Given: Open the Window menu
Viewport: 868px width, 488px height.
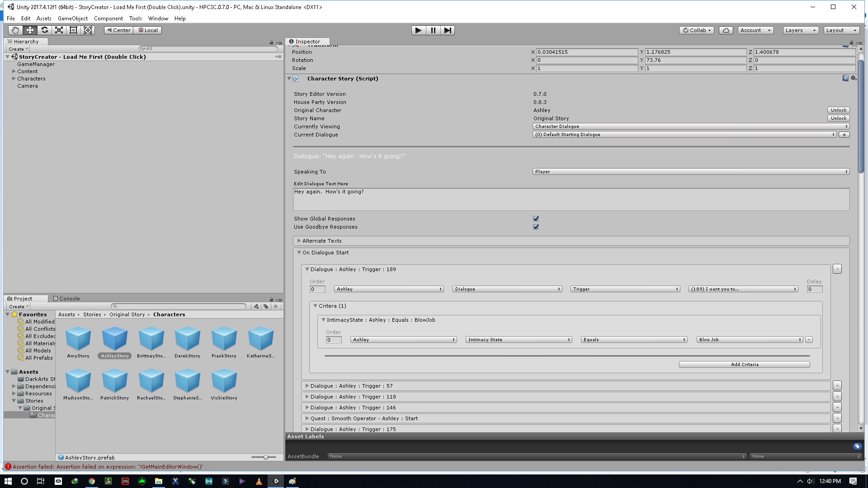Looking at the screenshot, I should click(158, 19).
